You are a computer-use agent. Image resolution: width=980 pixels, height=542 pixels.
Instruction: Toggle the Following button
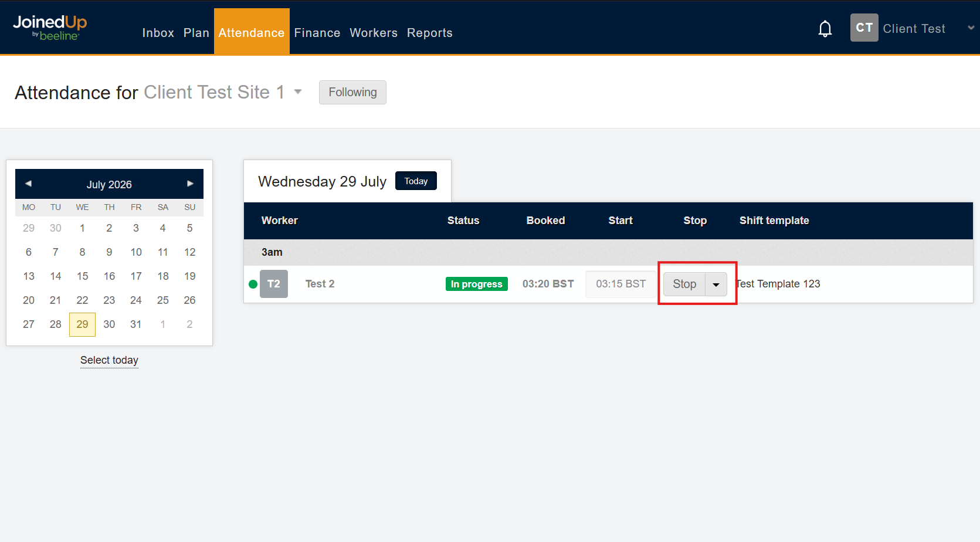[352, 92]
